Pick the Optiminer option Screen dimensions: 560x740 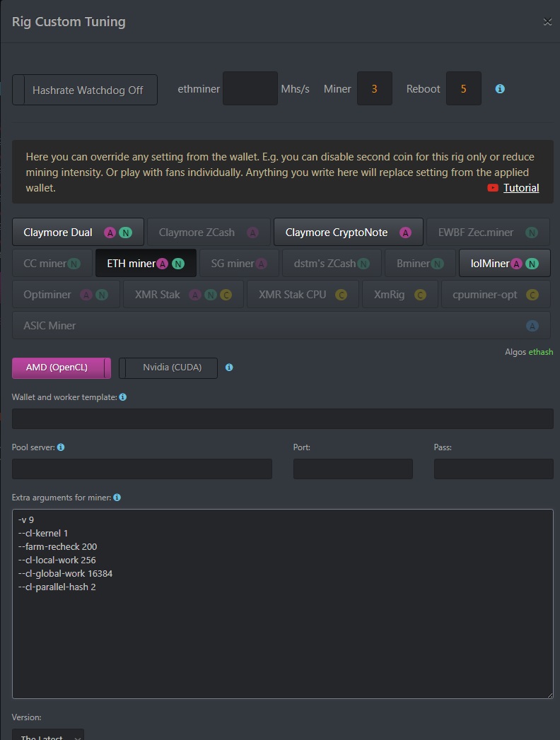(x=66, y=295)
